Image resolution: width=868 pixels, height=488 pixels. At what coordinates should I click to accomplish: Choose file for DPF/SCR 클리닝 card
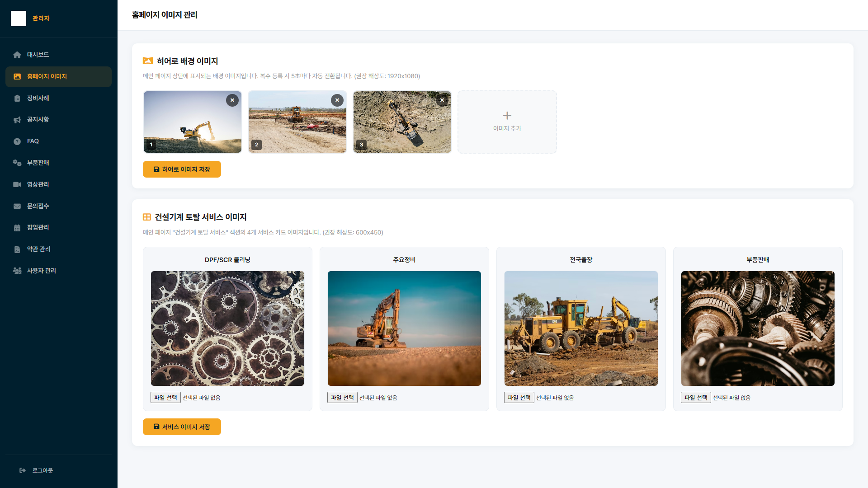click(x=165, y=398)
